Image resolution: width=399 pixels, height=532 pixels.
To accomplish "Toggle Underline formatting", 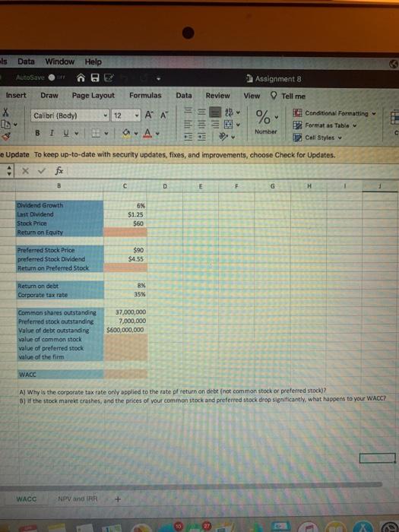I will pos(66,133).
